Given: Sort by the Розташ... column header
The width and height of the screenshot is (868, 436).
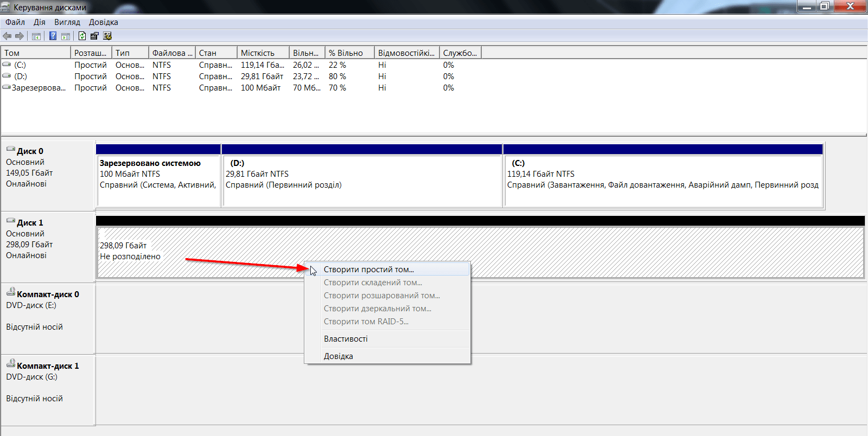Looking at the screenshot, I should pyautogui.click(x=91, y=53).
